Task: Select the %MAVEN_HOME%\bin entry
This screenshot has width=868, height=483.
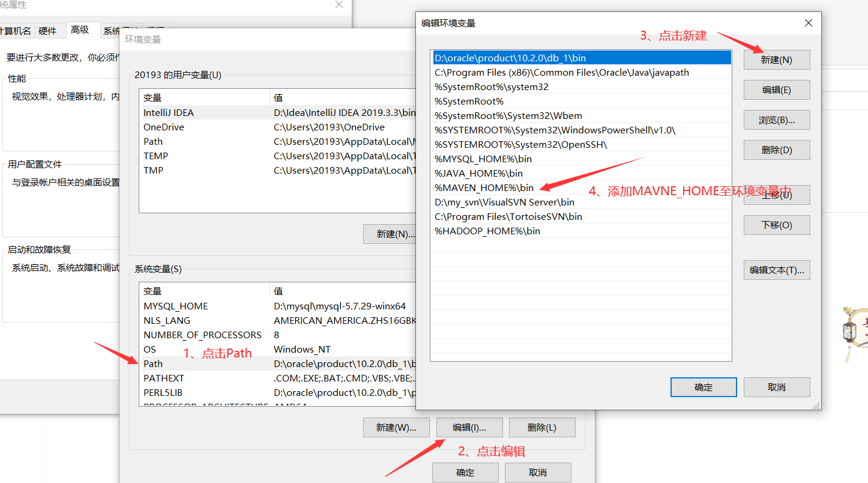Action: coord(581,188)
